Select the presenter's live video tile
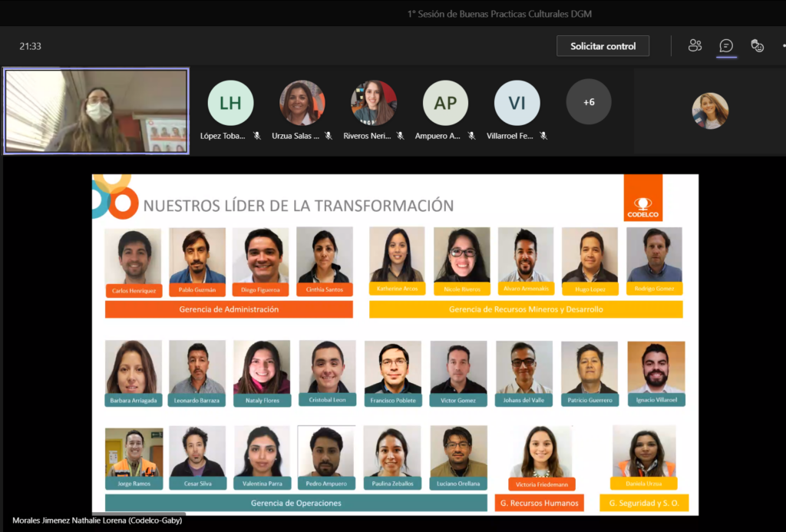 [96, 111]
